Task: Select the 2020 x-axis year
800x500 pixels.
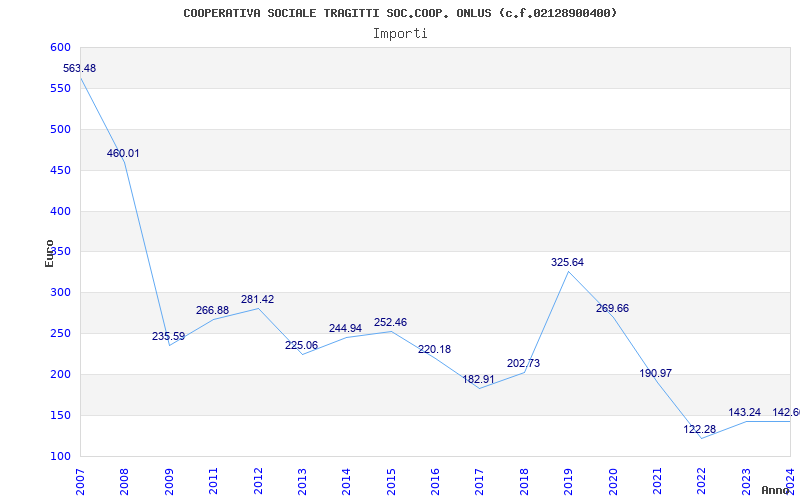Action: [x=613, y=482]
